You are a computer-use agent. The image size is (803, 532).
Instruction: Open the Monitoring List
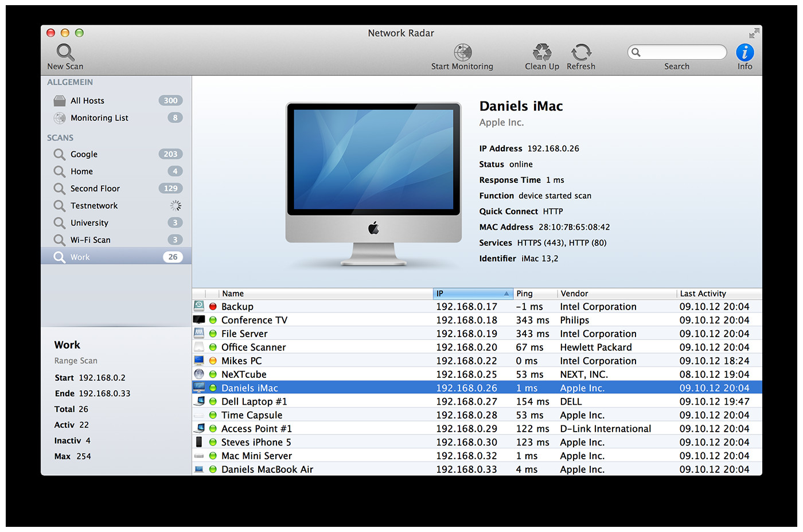(116, 118)
